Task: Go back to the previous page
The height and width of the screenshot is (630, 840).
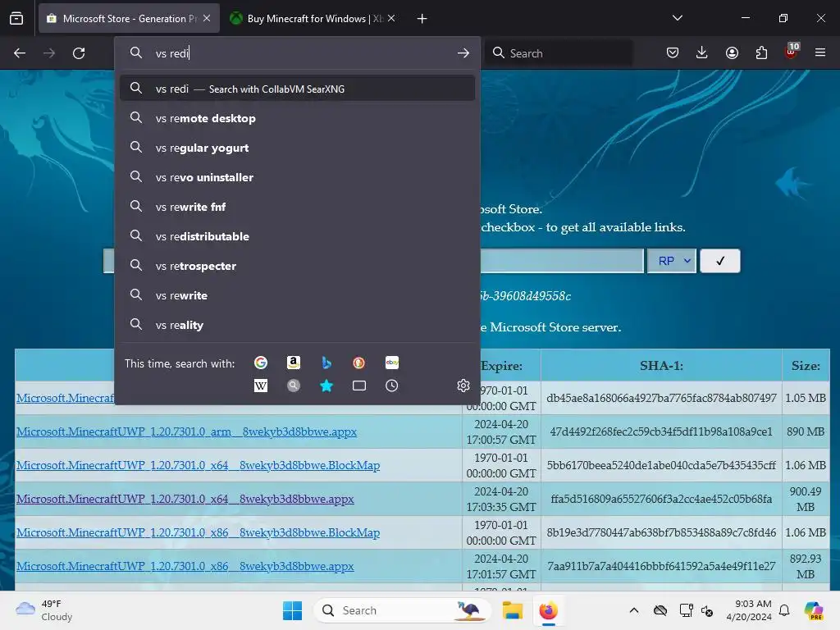Action: point(20,53)
